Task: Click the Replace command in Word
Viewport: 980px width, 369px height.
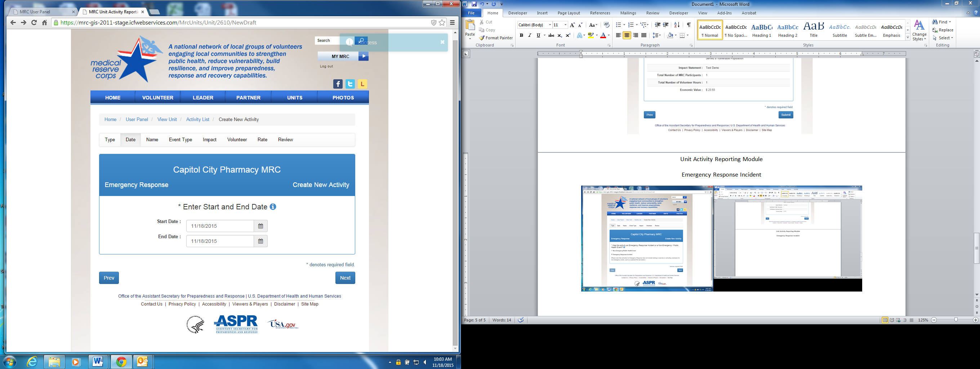Action: coord(943,30)
